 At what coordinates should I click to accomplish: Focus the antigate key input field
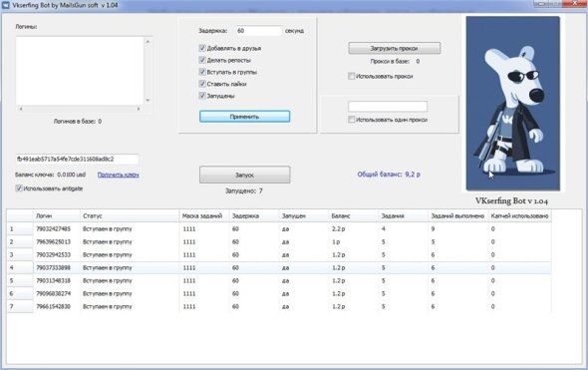[x=78, y=160]
